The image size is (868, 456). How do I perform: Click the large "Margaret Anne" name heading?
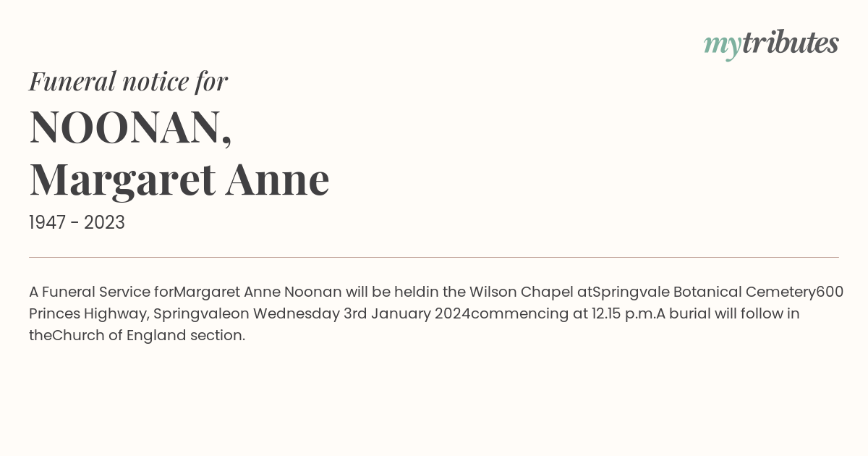[179, 180]
